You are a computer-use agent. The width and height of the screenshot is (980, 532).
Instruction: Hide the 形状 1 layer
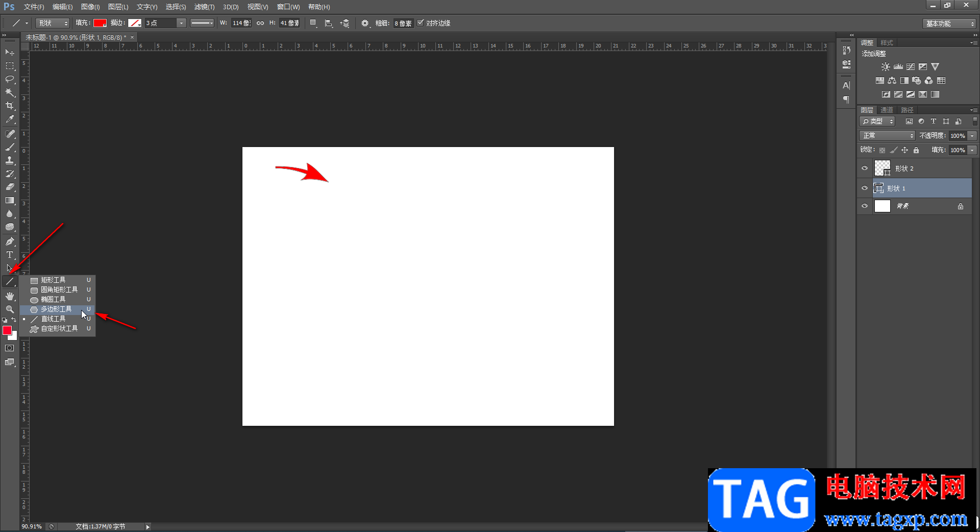click(x=865, y=188)
